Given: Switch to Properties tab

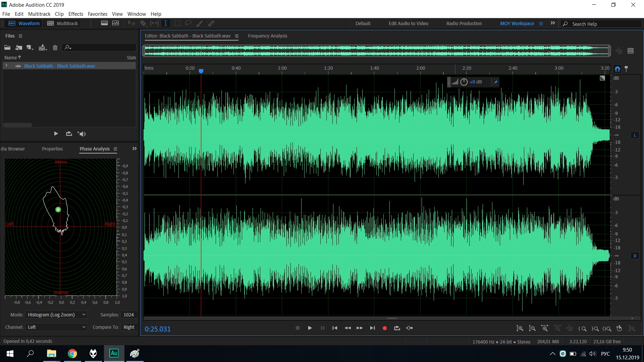Looking at the screenshot, I should pyautogui.click(x=52, y=149).
